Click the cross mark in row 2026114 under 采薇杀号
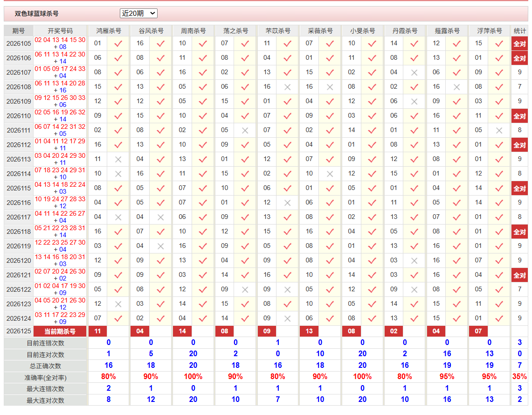This screenshot has width=532, height=415. [330, 174]
